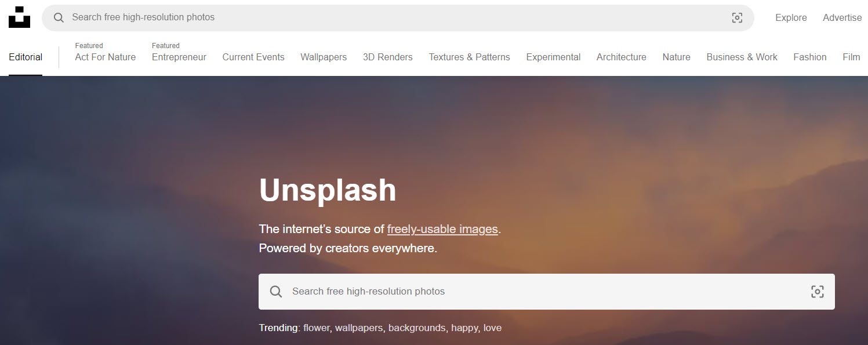Click the Advertise link
The width and height of the screenshot is (868, 345).
click(842, 18)
